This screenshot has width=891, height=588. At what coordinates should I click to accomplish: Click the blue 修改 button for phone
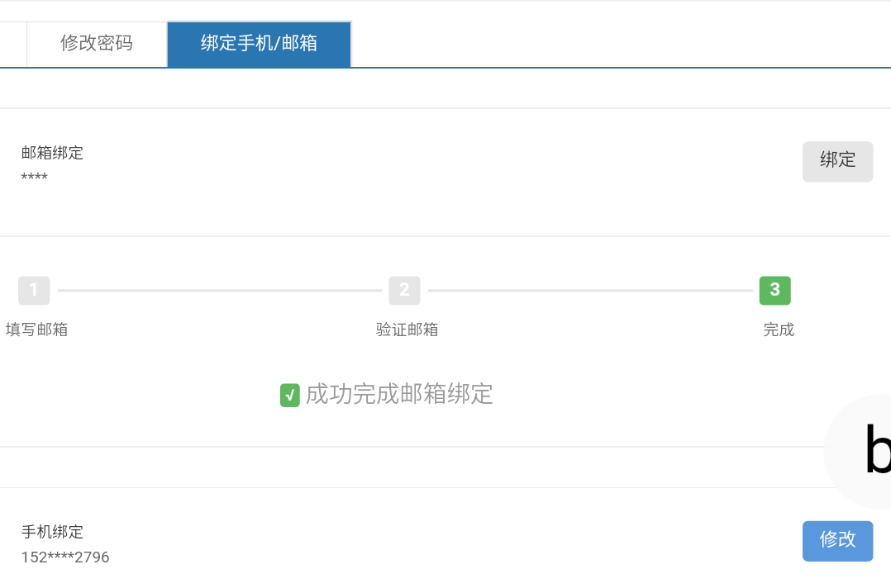tap(836, 540)
